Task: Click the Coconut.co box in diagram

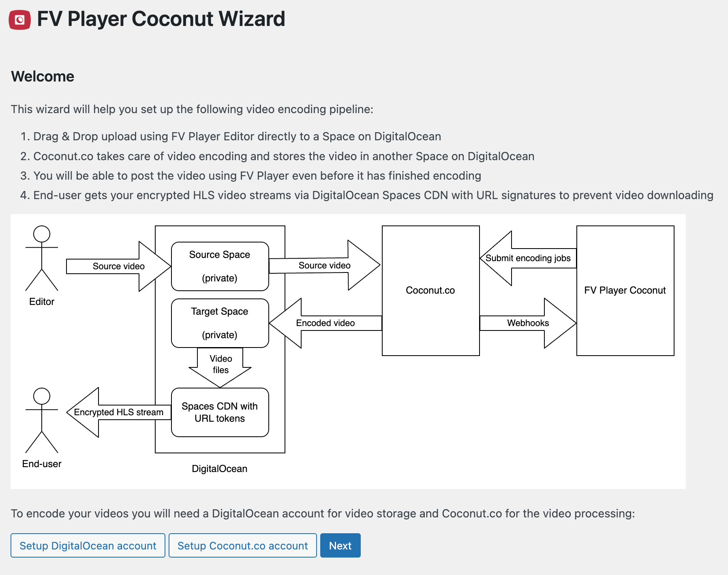Action: click(x=430, y=290)
